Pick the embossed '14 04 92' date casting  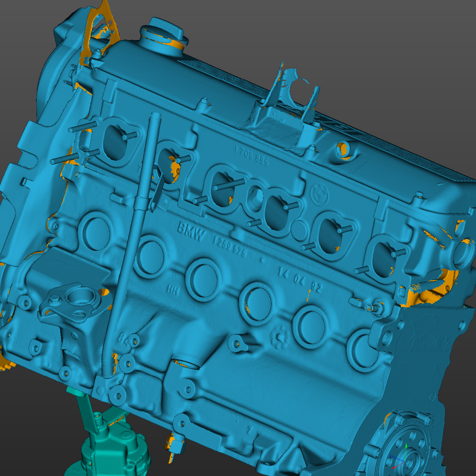coord(299,280)
